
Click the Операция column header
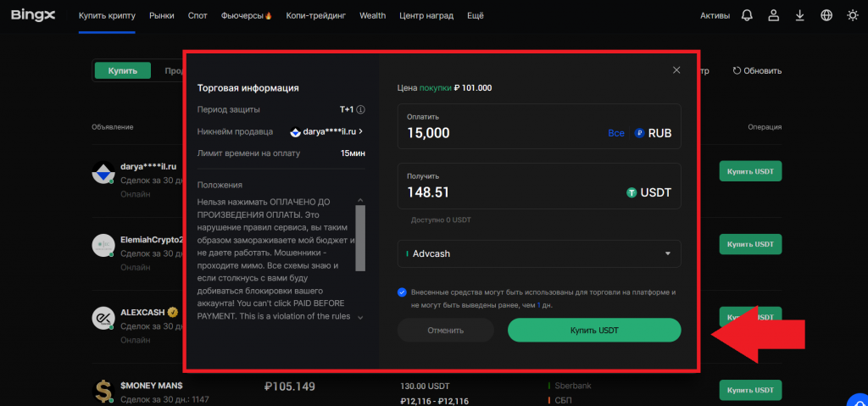tap(765, 127)
